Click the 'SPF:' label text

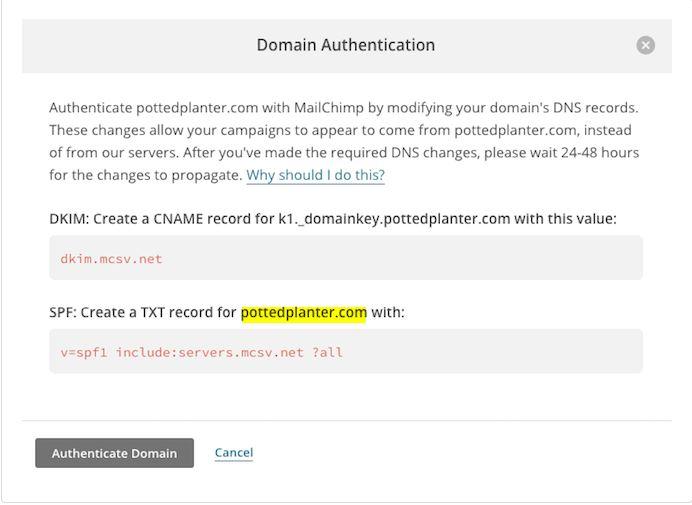63,313
